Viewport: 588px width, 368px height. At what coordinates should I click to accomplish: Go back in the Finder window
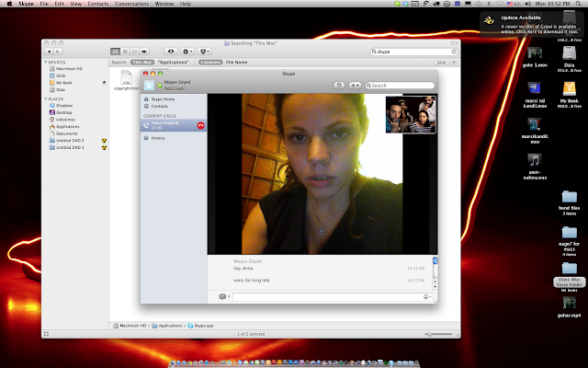tap(49, 52)
